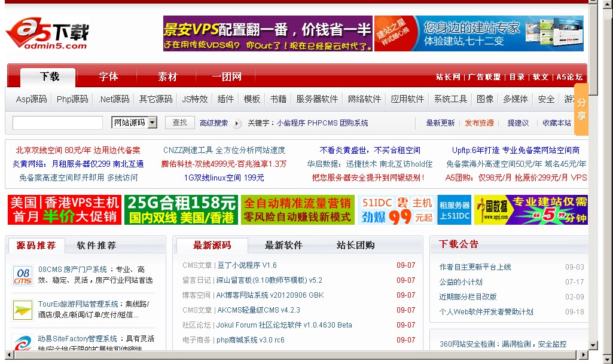
Task: Switch to the 素材 main tab
Action: click(x=167, y=77)
